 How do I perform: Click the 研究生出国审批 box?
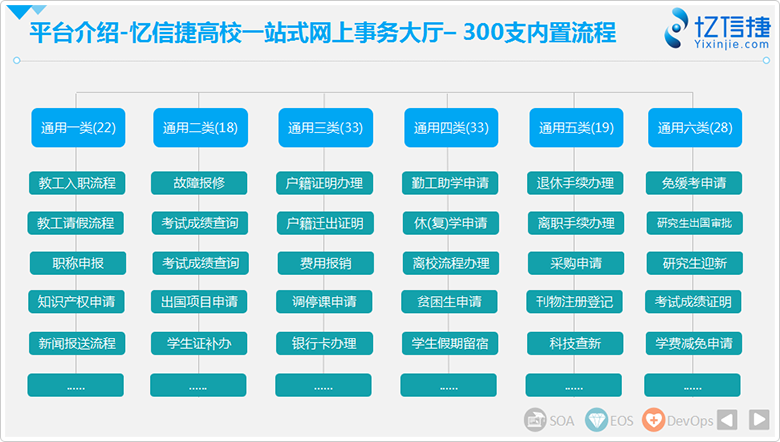point(695,223)
